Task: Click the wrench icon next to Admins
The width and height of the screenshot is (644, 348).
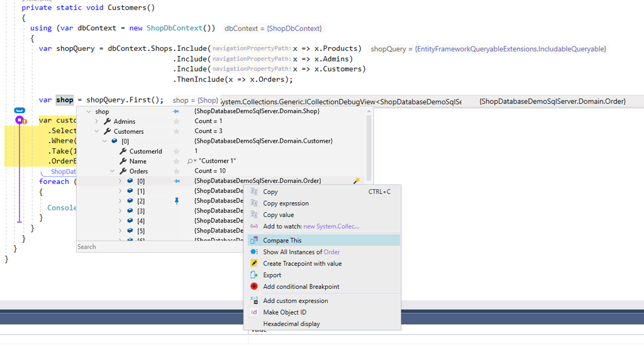Action: click(107, 121)
